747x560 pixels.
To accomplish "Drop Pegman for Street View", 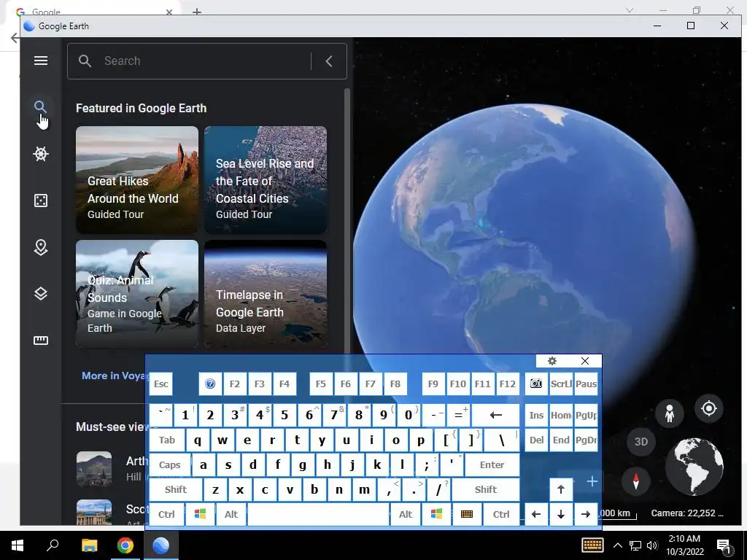I will tap(670, 413).
